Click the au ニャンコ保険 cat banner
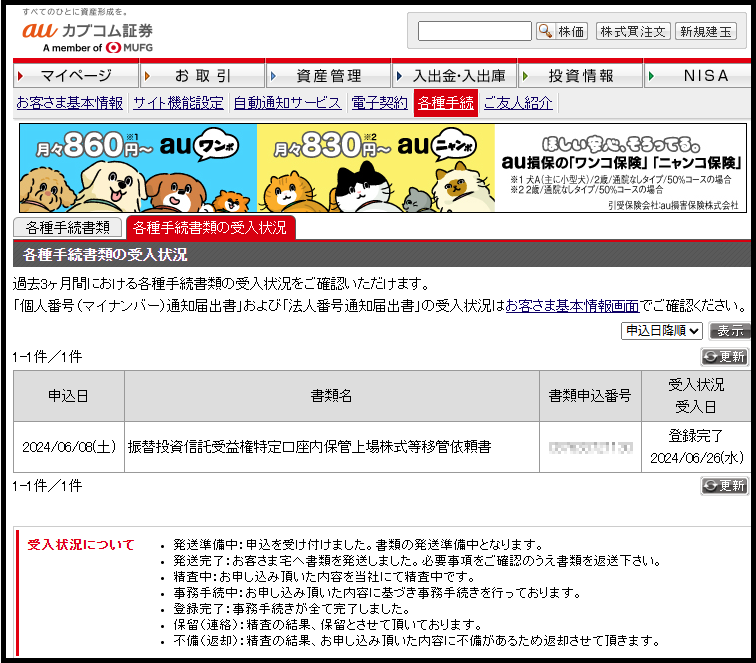The height and width of the screenshot is (663, 756). click(376, 168)
